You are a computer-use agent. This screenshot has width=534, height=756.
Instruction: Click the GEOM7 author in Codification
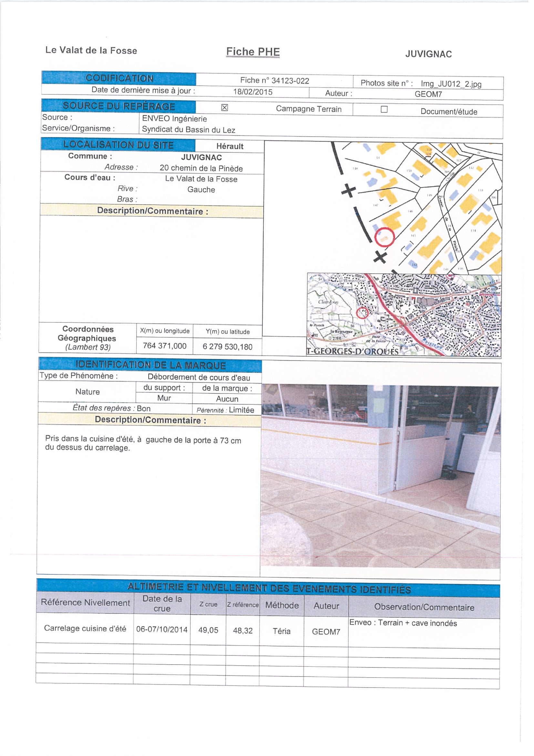[428, 94]
